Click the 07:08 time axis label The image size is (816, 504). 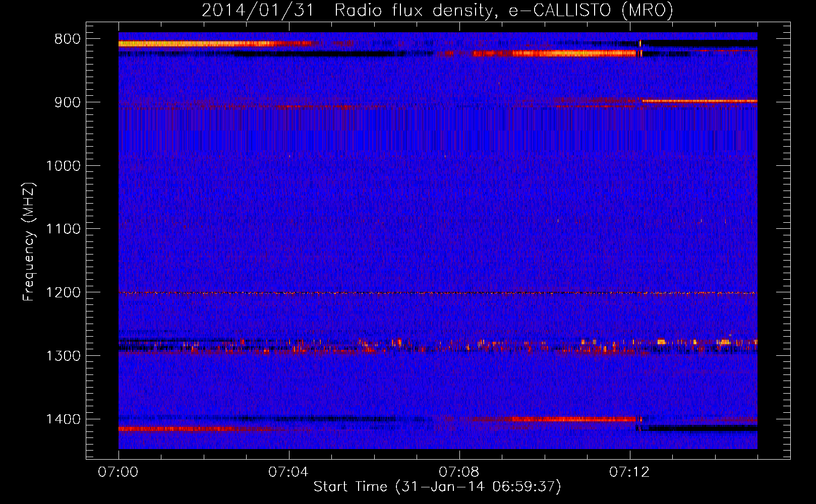point(459,472)
